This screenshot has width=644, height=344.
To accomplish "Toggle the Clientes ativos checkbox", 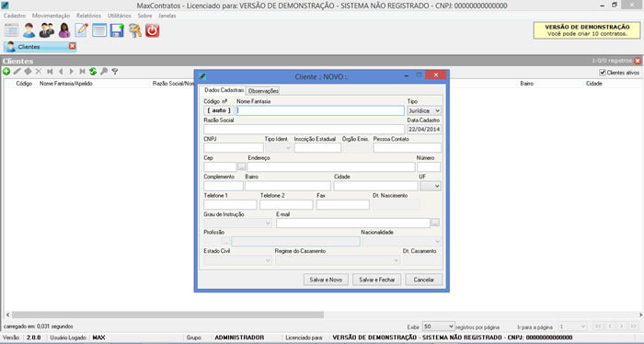I will point(602,73).
